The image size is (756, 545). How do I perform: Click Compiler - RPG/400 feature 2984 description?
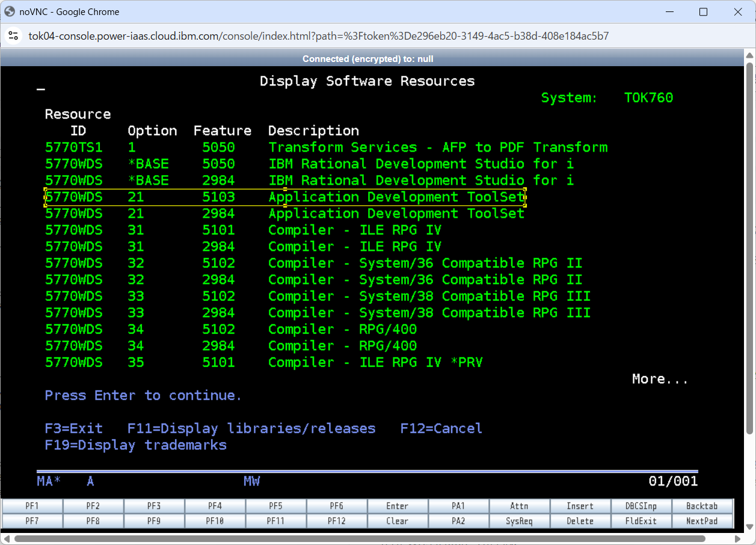click(343, 346)
